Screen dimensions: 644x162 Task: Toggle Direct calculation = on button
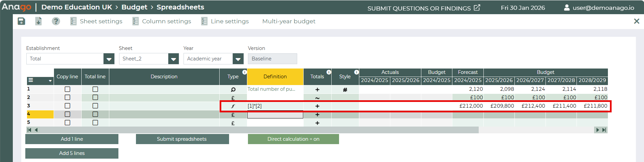pos(293,139)
